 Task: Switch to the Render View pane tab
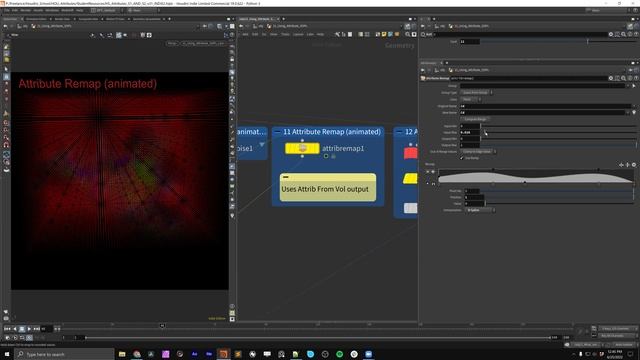point(62,19)
